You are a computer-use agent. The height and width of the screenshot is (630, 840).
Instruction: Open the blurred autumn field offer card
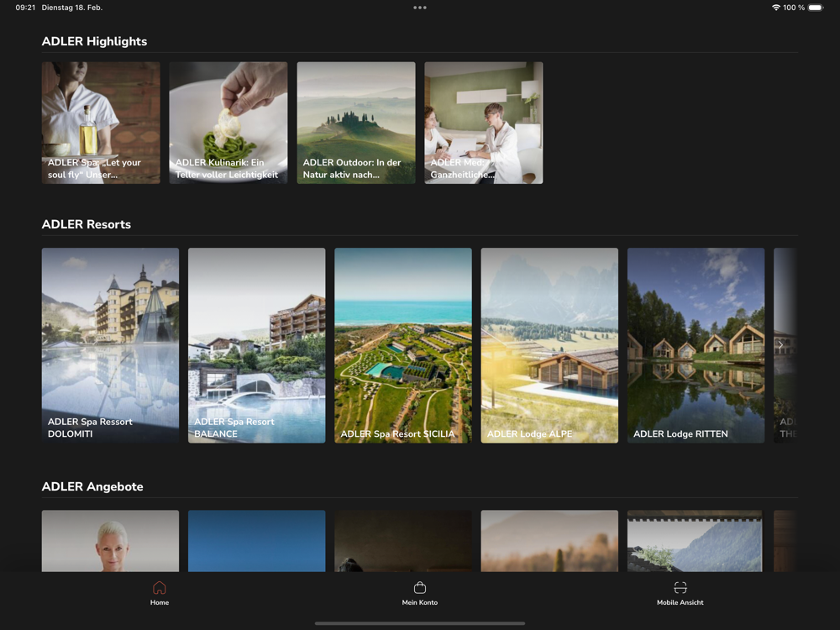[x=549, y=540]
